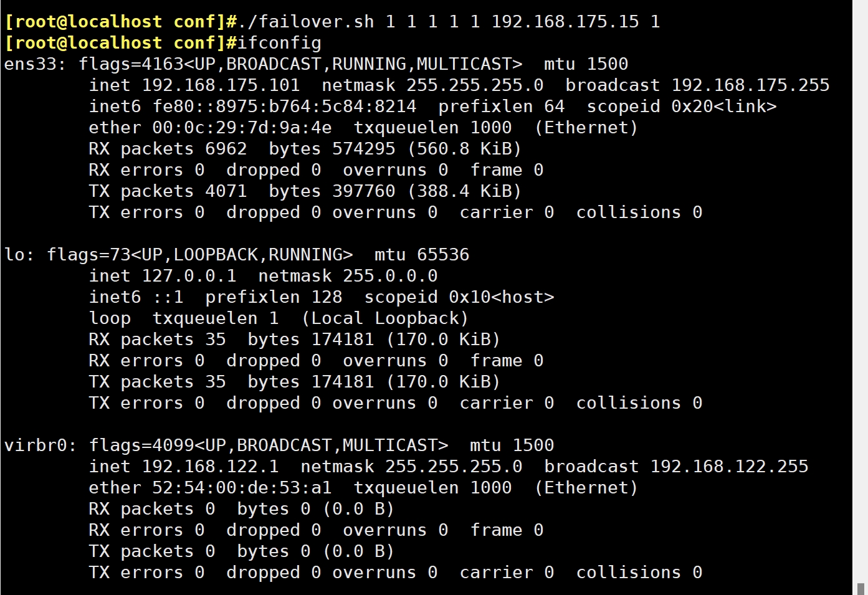Click MAC address 52:54:00:de:53:a1
Screen dimensions: 868x595
pos(242,488)
